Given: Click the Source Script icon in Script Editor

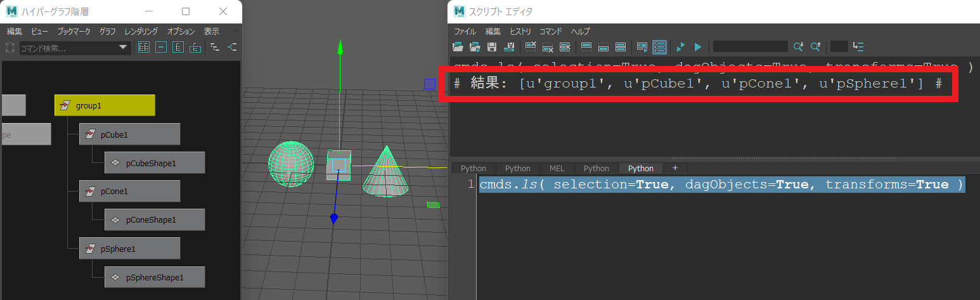Looking at the screenshot, I should point(474,46).
